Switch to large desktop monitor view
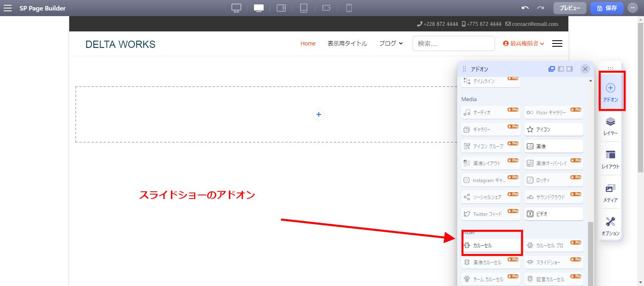This screenshot has width=644, height=286. click(x=236, y=8)
